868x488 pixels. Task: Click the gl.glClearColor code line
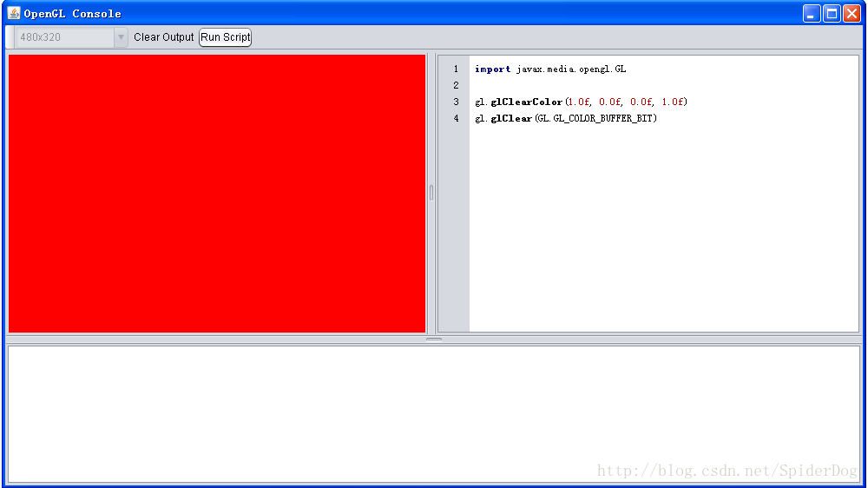click(581, 102)
